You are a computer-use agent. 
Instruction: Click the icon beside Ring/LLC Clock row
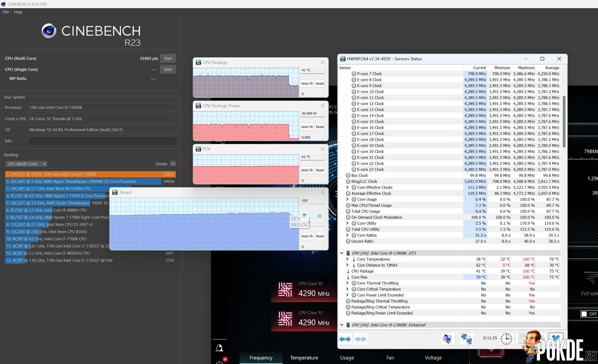click(348, 181)
